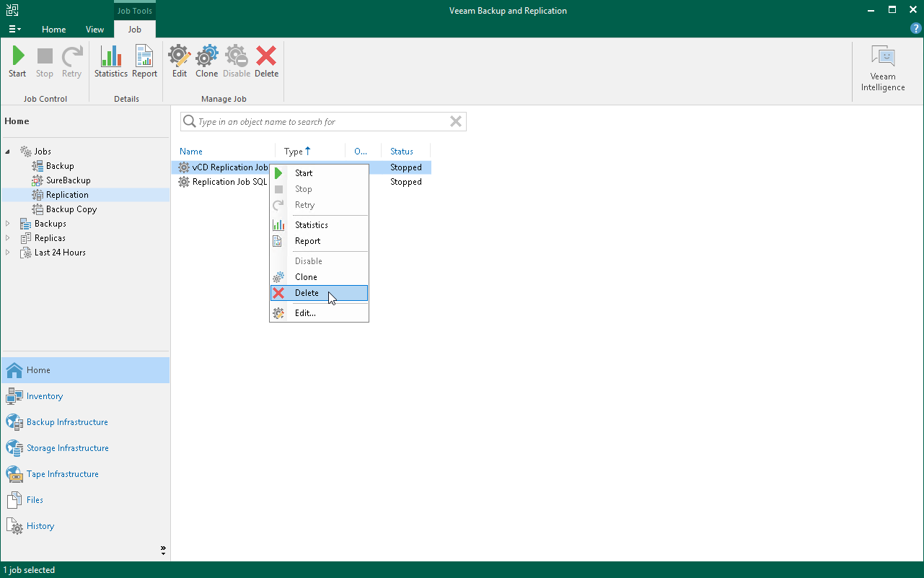
Task: Switch to the View ribbon tab
Action: pyautogui.click(x=94, y=30)
